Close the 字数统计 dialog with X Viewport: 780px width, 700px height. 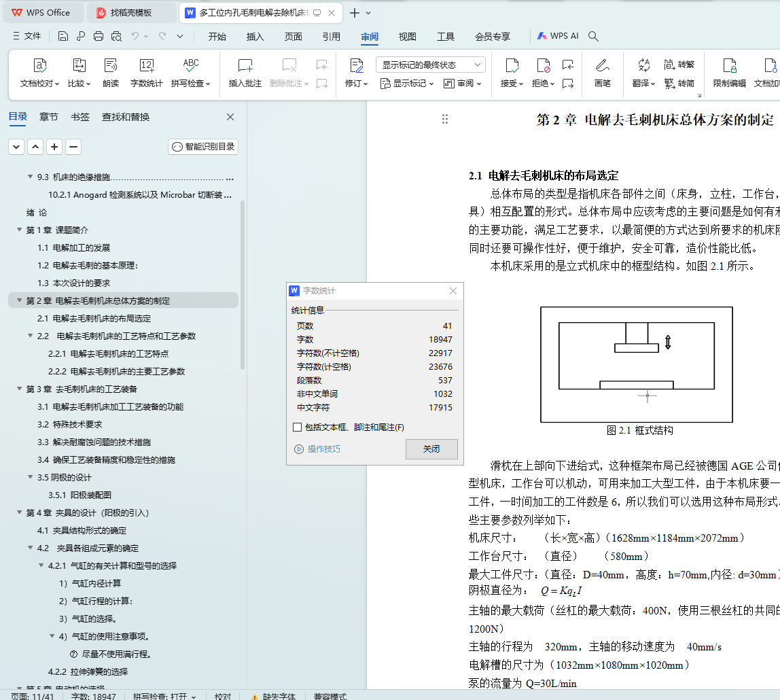[x=453, y=291]
